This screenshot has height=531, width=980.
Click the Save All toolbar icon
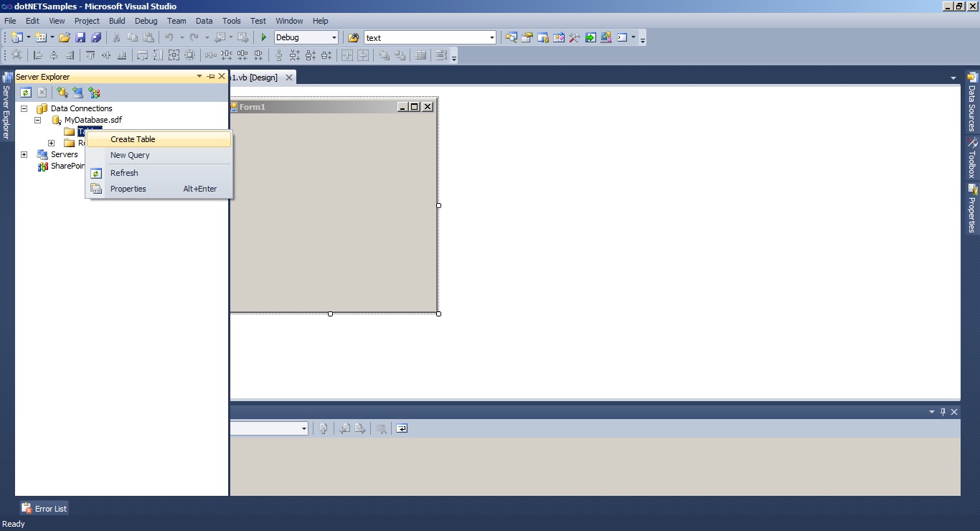[95, 37]
